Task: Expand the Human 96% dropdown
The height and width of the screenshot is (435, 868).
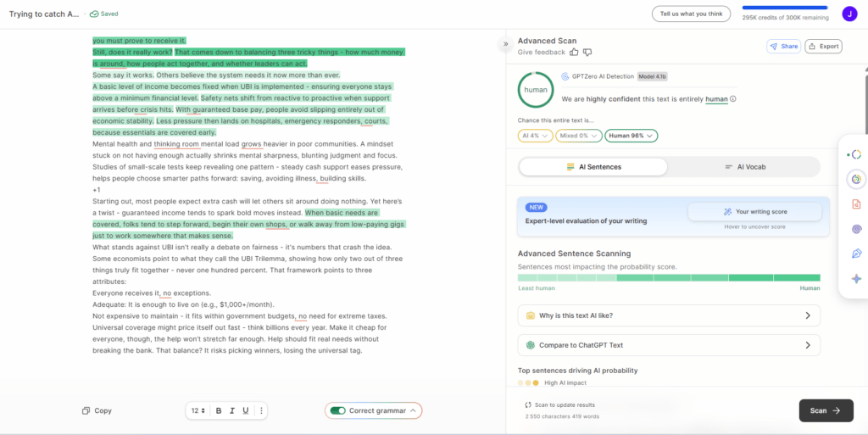Action: point(632,136)
